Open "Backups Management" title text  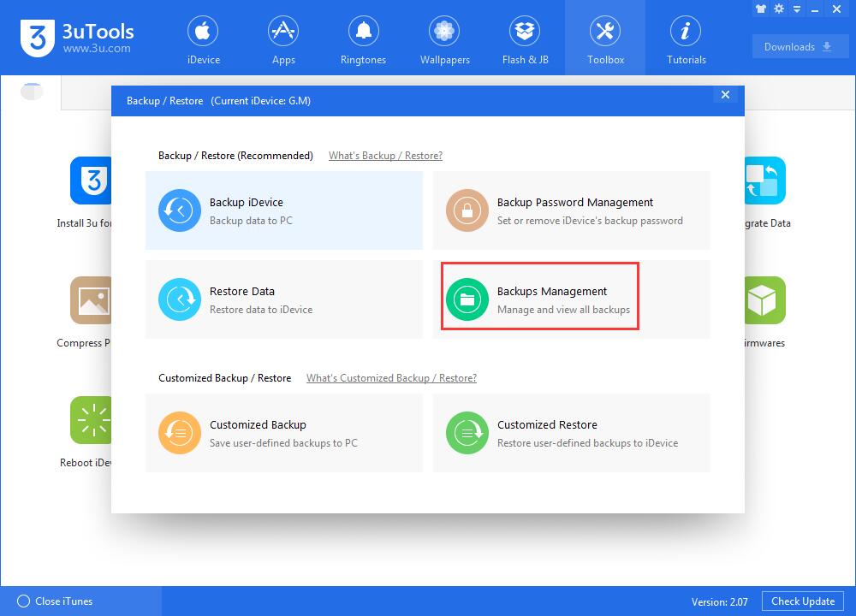point(552,292)
